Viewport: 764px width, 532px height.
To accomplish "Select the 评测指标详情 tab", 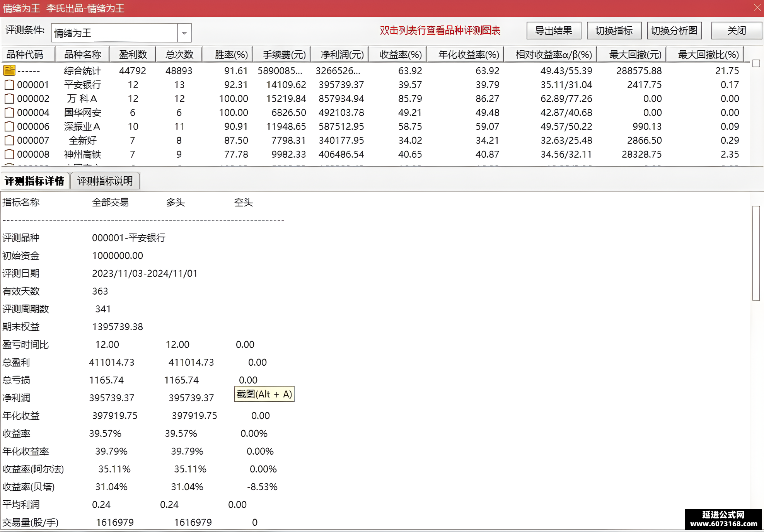I will (35, 181).
